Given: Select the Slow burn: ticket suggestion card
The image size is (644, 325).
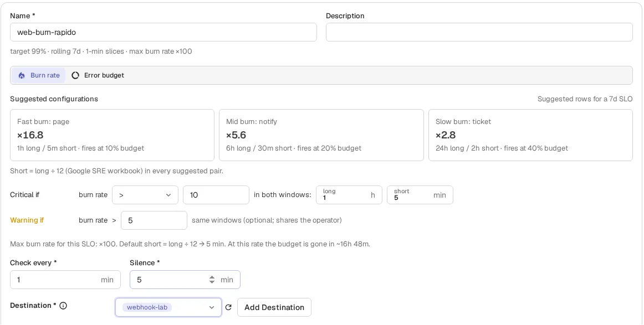Looking at the screenshot, I should 530,135.
